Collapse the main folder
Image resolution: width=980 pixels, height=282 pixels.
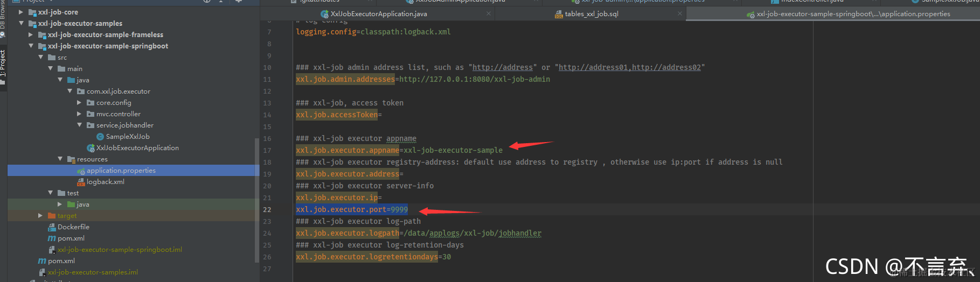coord(50,68)
